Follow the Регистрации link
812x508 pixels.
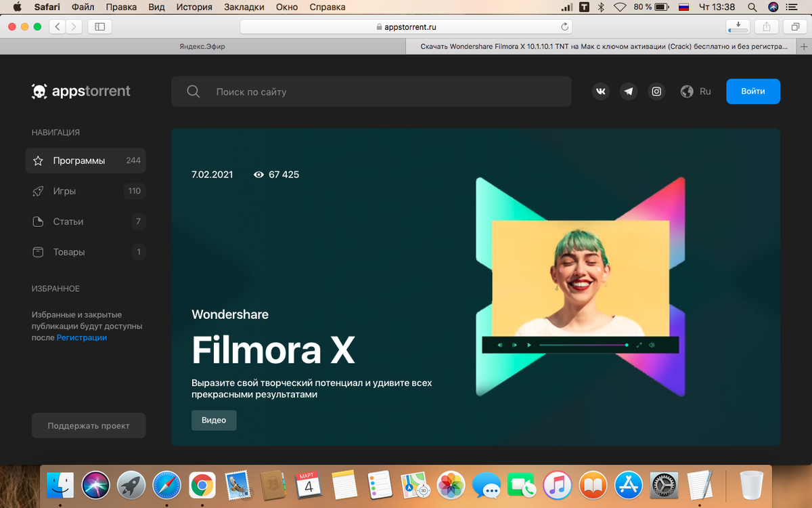coord(81,337)
